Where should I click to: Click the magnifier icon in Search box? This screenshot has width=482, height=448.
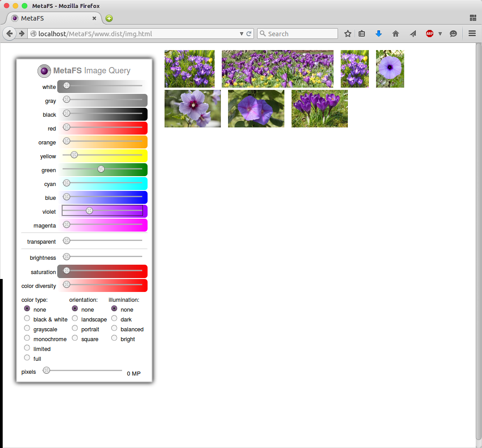point(262,34)
